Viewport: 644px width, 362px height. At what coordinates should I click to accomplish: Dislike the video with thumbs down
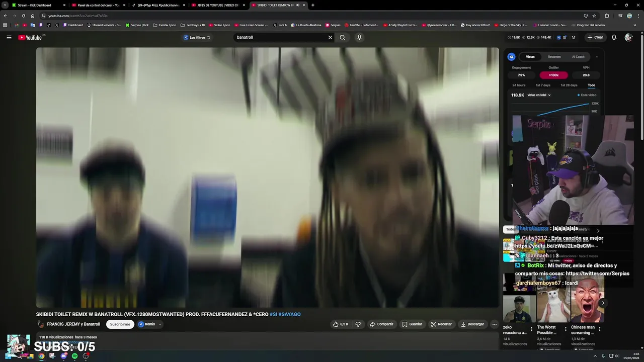click(x=358, y=324)
